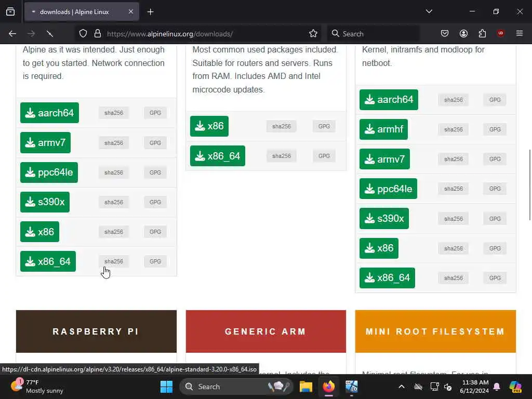Open notification bell in taskbar

(x=497, y=387)
